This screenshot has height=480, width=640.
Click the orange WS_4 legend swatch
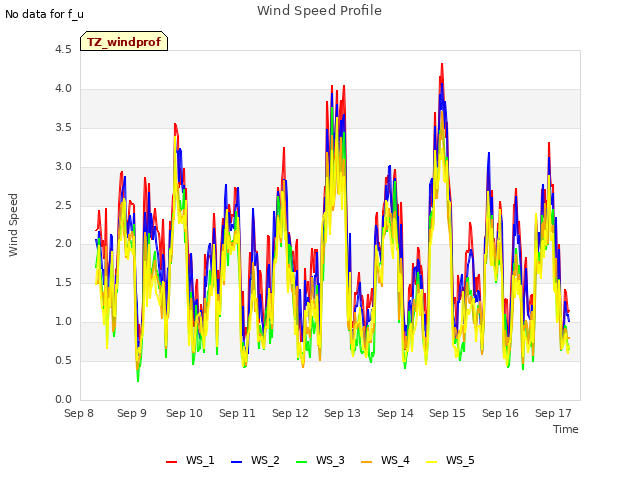(x=367, y=462)
